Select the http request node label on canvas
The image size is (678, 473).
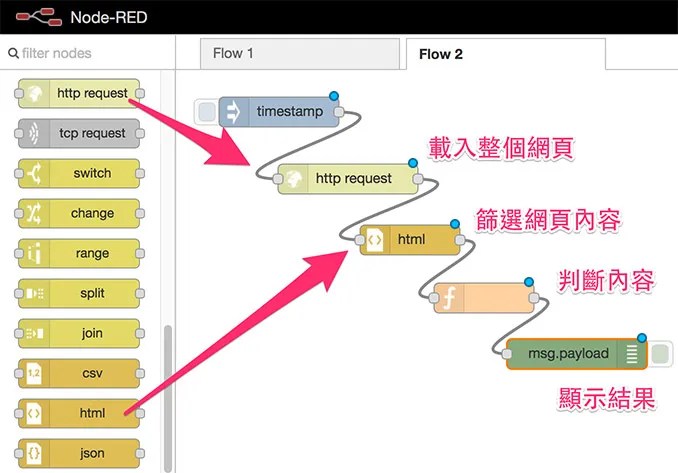tap(353, 179)
